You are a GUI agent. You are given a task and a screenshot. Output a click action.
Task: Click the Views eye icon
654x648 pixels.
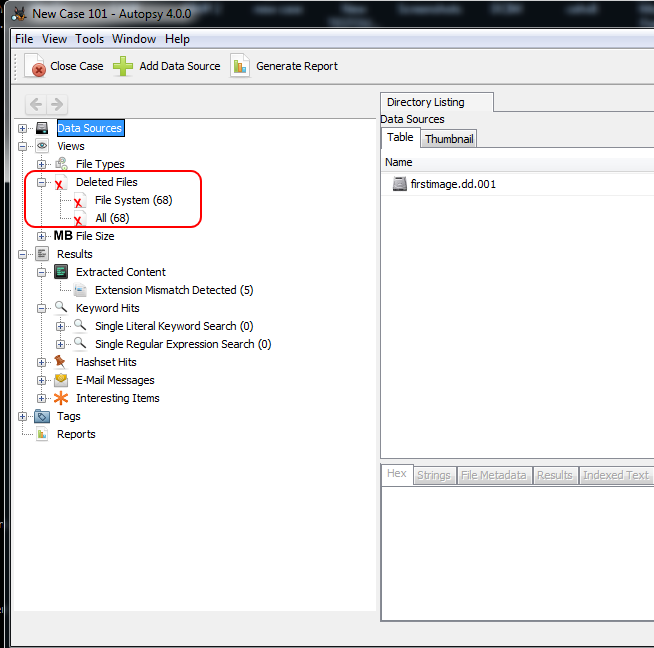coord(42,146)
